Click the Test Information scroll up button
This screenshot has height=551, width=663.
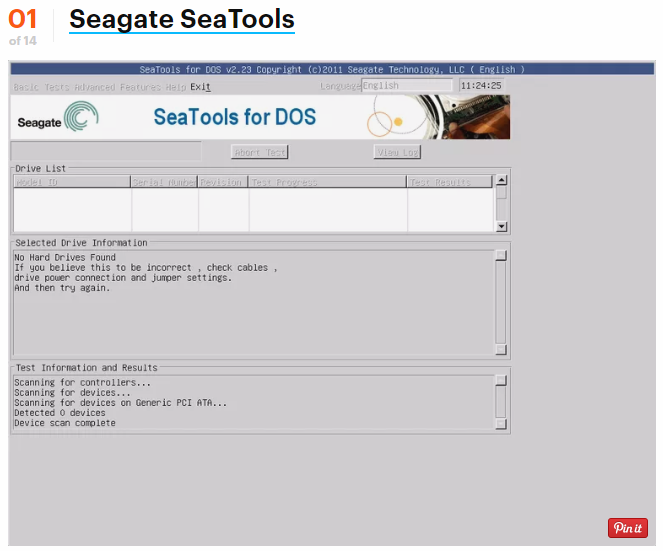501,381
